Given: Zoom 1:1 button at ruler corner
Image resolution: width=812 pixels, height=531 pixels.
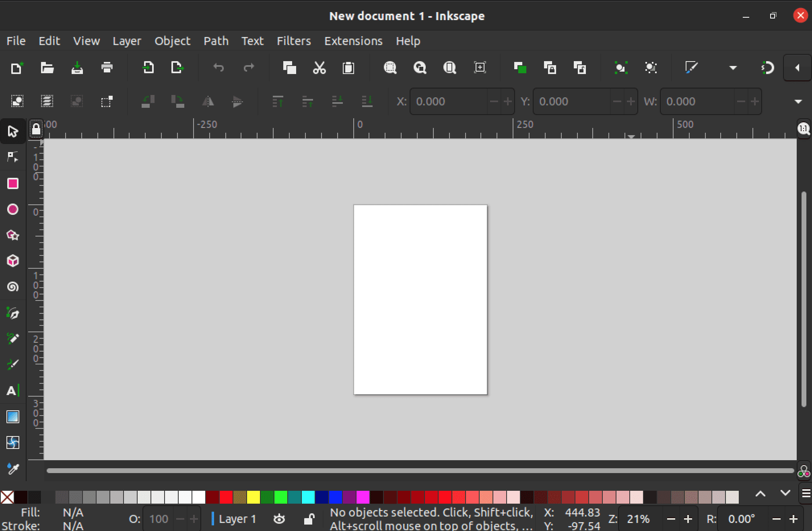Looking at the screenshot, I should coord(804,129).
